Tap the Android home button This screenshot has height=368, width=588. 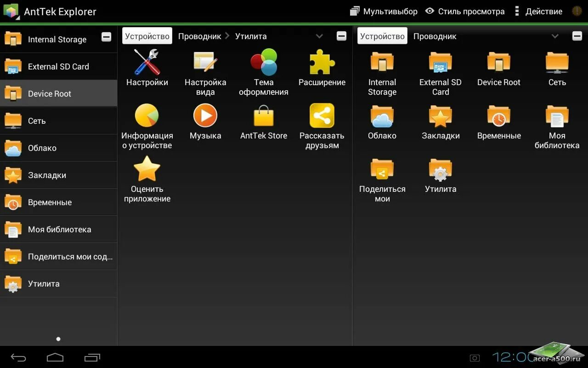55,357
